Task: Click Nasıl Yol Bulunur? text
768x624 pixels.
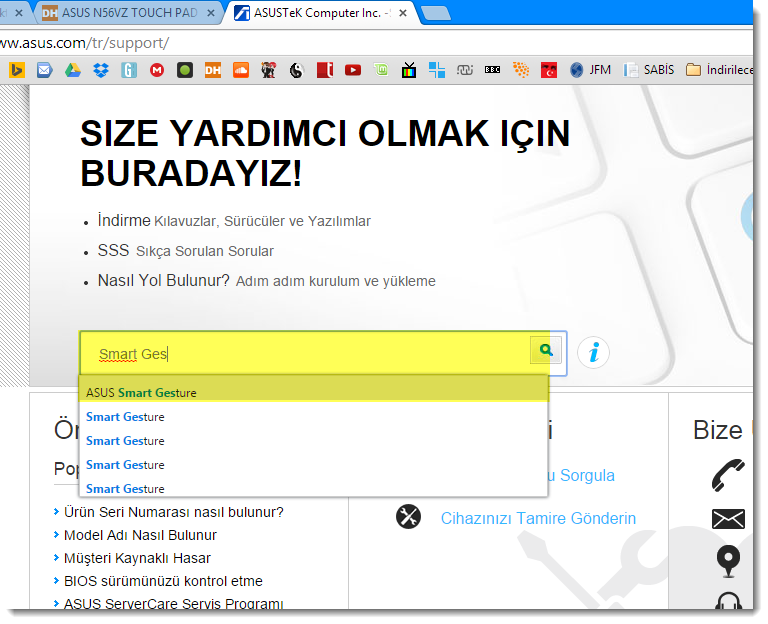Action: pyautogui.click(x=164, y=280)
